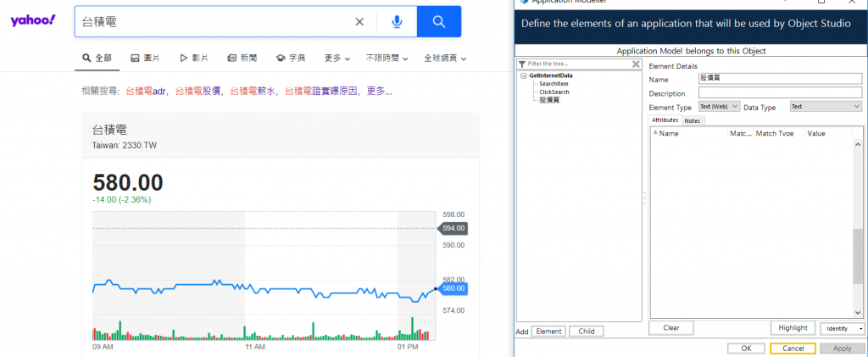The image size is (868, 357).
Task: Start voice search with the microphone icon
Action: [x=397, y=21]
